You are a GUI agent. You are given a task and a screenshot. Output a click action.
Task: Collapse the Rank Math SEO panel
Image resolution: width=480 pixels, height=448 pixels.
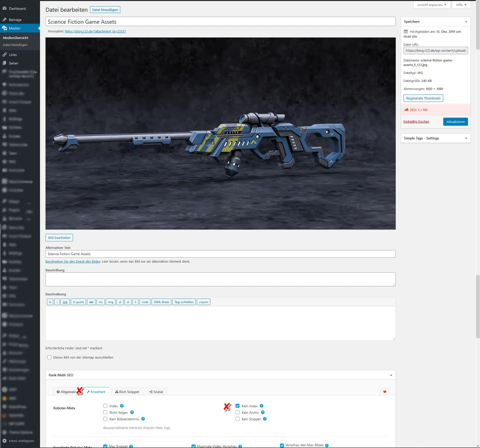pyautogui.click(x=391, y=375)
